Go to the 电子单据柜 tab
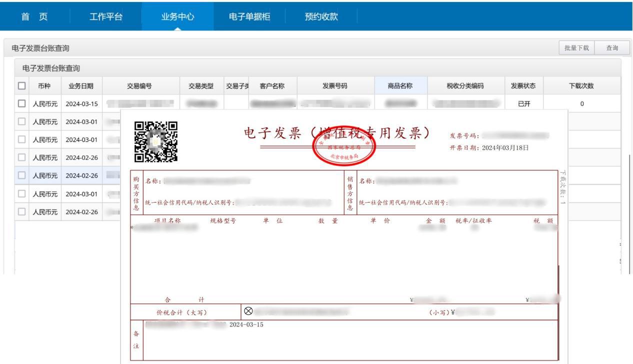Screen dimensions: 633x364 pyautogui.click(x=249, y=16)
